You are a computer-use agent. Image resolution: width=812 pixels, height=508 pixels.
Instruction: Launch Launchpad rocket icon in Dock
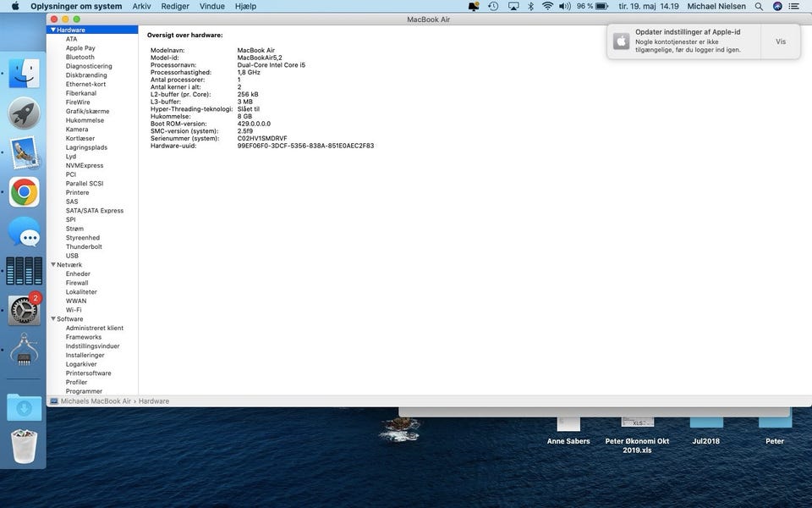[24, 113]
